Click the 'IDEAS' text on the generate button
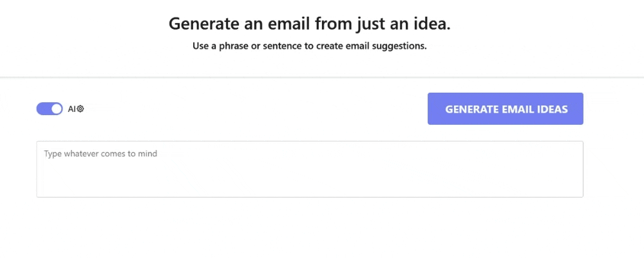644x258 pixels. click(551, 109)
